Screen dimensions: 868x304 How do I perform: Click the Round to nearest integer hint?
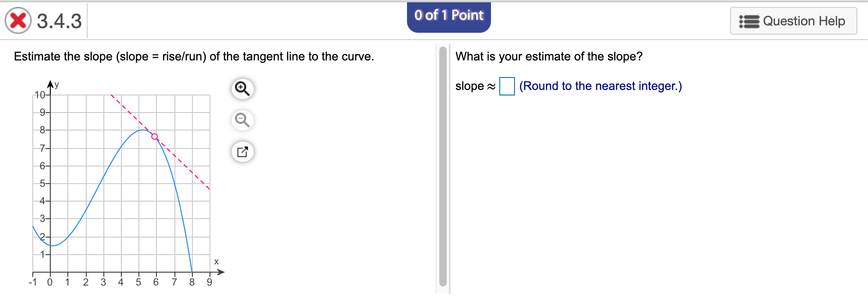[x=600, y=86]
